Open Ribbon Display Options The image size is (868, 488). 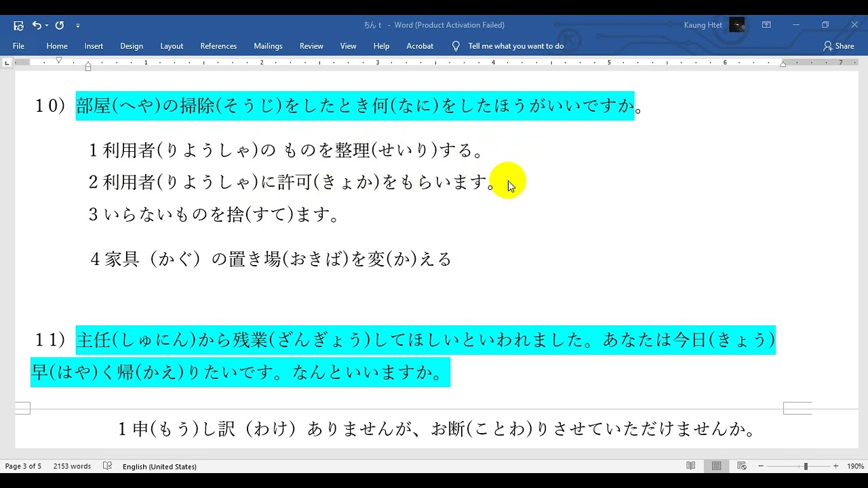(x=766, y=25)
